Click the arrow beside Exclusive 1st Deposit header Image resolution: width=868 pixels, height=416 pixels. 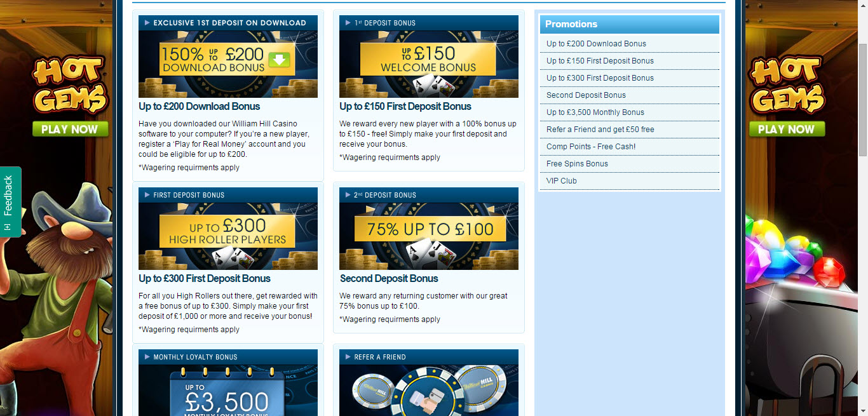pyautogui.click(x=147, y=23)
